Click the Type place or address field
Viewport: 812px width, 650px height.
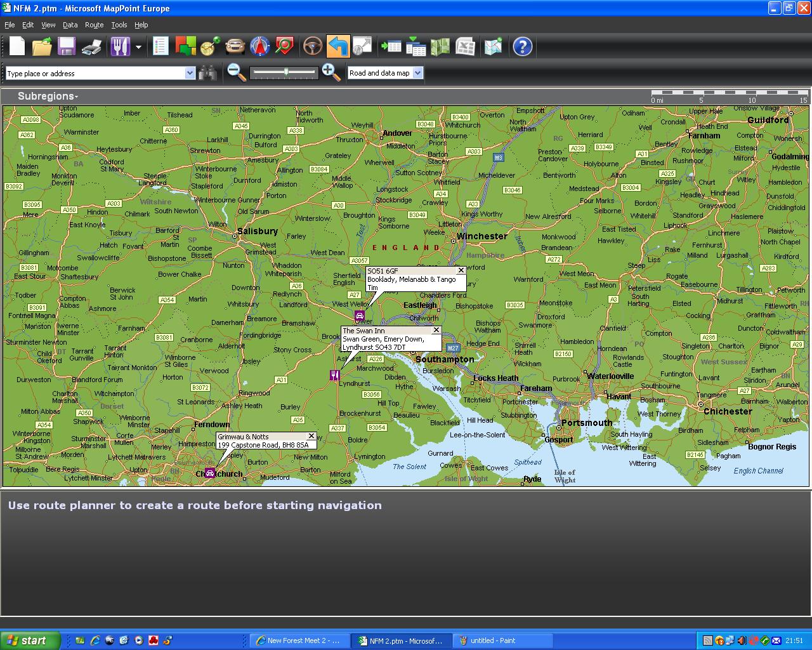95,73
